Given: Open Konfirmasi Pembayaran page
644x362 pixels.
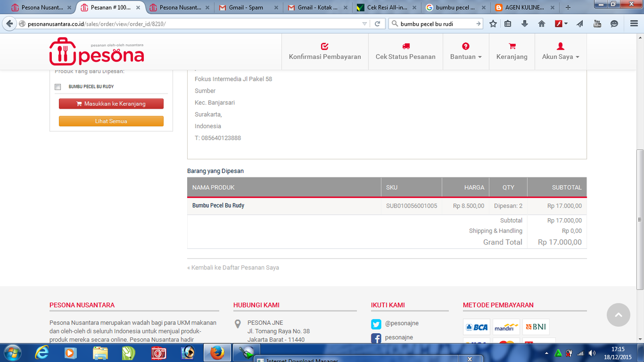Looking at the screenshot, I should pyautogui.click(x=325, y=52).
